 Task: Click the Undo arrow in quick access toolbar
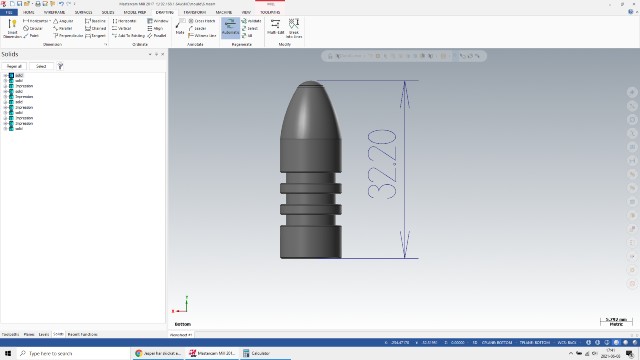61,4
